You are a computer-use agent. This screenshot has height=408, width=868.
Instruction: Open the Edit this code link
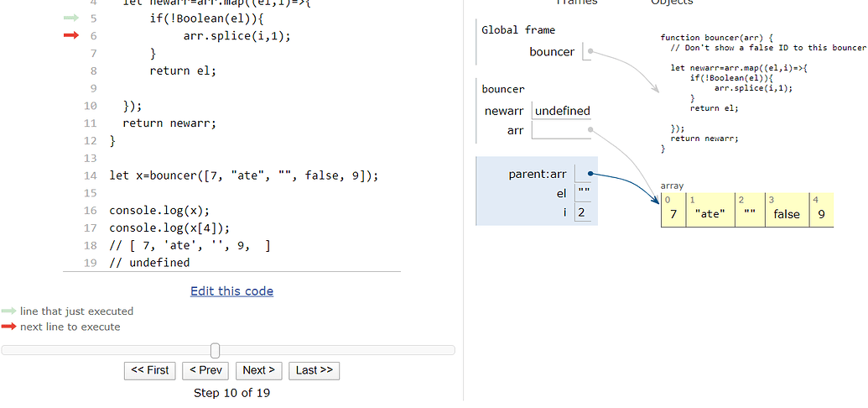[x=231, y=291]
